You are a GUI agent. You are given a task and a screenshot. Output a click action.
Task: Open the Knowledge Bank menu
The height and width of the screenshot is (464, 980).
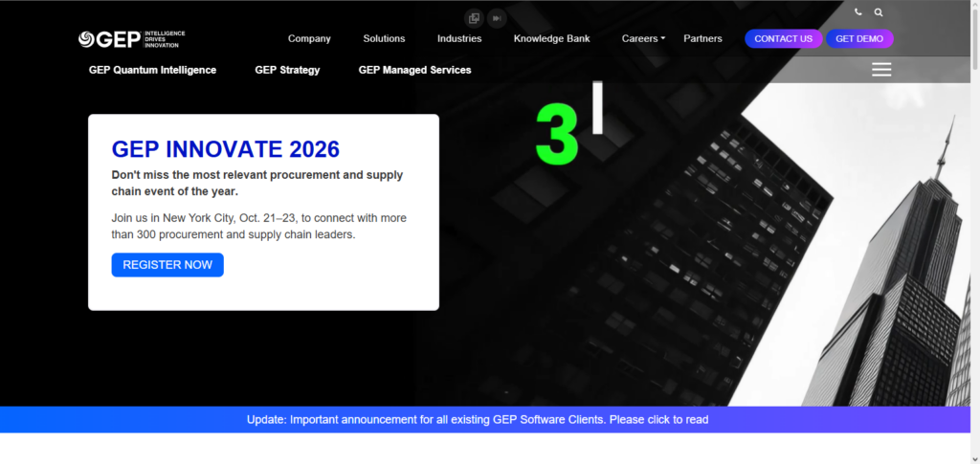click(552, 38)
